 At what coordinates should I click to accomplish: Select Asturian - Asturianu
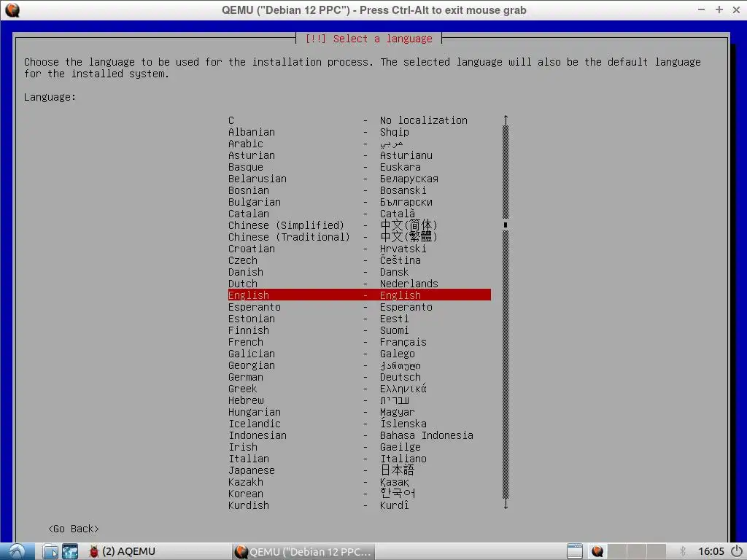[359, 155]
